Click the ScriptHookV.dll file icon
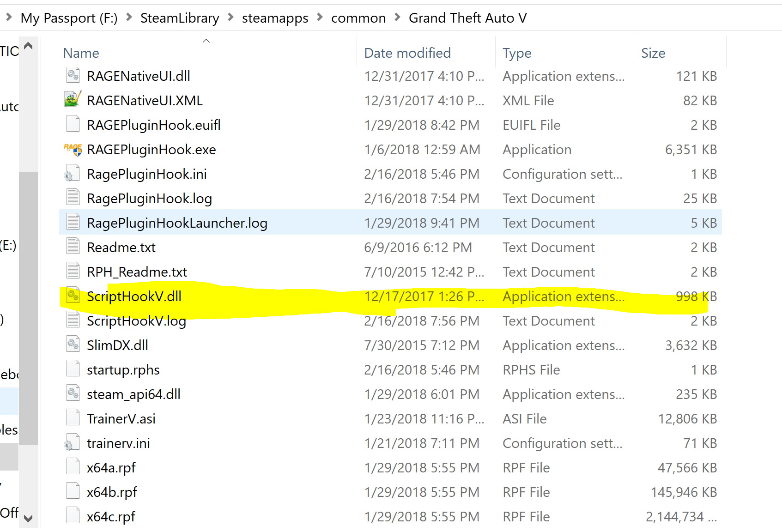 point(73,296)
